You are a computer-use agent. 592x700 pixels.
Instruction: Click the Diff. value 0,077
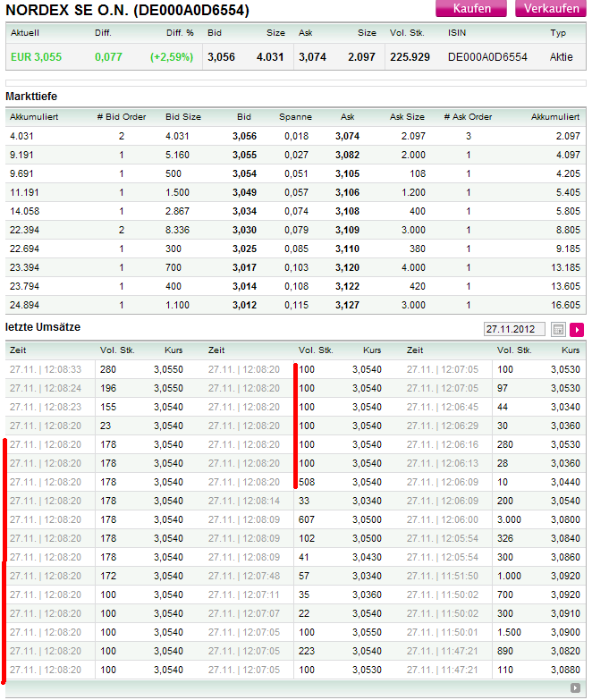pyautogui.click(x=108, y=57)
